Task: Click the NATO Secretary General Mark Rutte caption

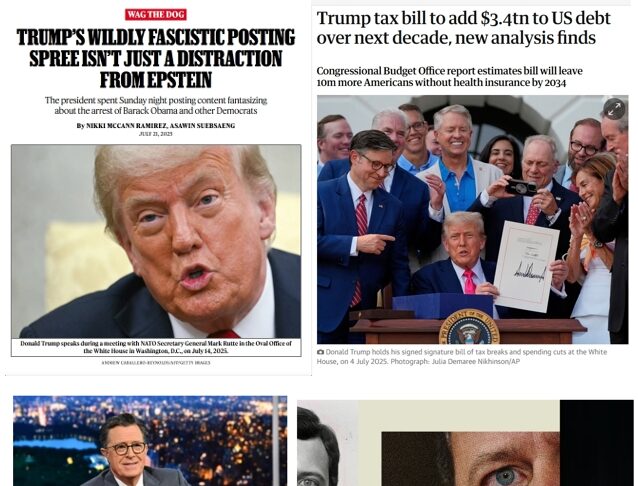Action: click(x=156, y=347)
